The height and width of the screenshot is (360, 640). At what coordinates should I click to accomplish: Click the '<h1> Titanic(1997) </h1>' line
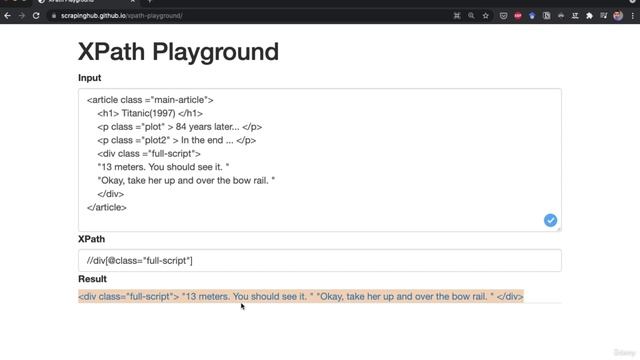tap(150, 113)
